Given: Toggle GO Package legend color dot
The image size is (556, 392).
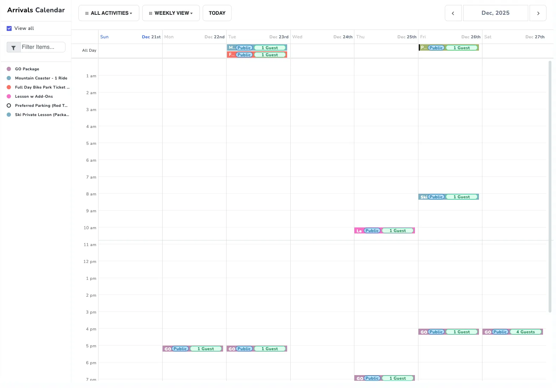Looking at the screenshot, I should click(x=9, y=69).
